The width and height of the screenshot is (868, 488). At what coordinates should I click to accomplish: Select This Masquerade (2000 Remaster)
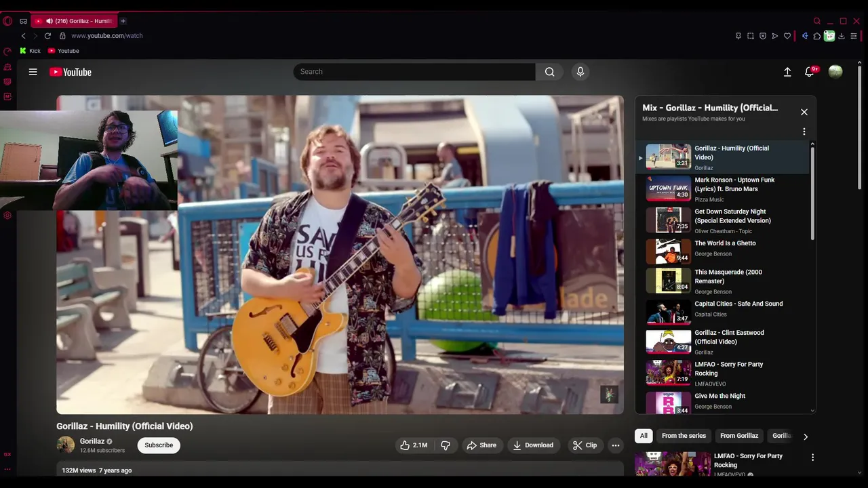(x=722, y=281)
